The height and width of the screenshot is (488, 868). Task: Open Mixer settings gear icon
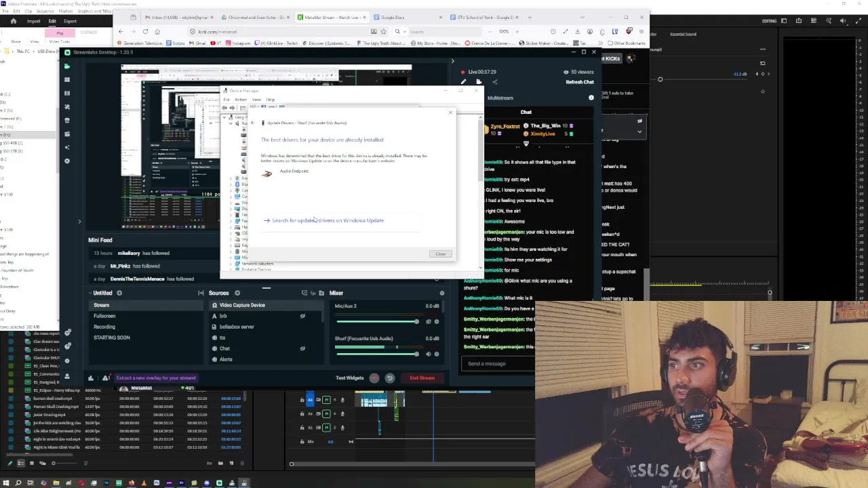click(442, 293)
